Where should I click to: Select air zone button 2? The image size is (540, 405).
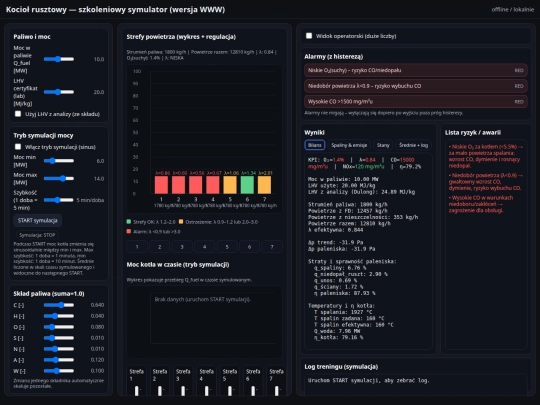click(x=159, y=247)
